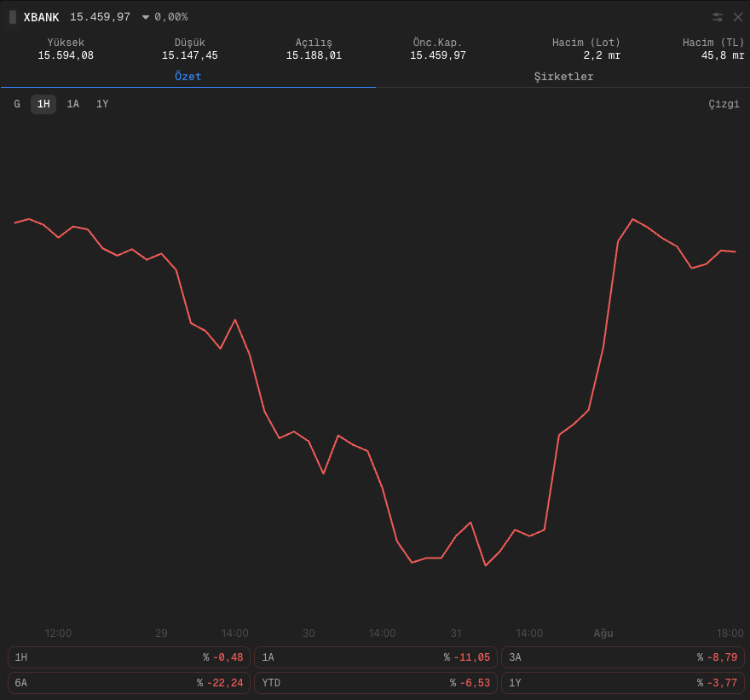
Task: Click the 1A performance box showing -11,05
Action: [x=376, y=657]
